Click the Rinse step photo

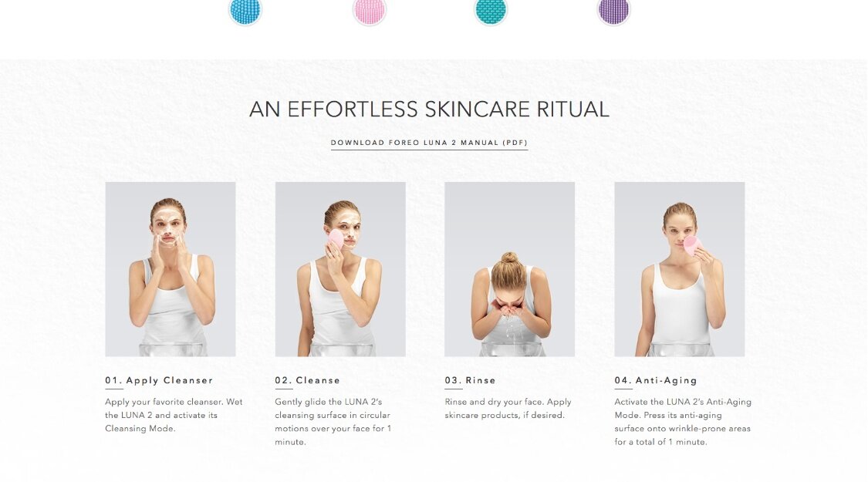(510, 269)
